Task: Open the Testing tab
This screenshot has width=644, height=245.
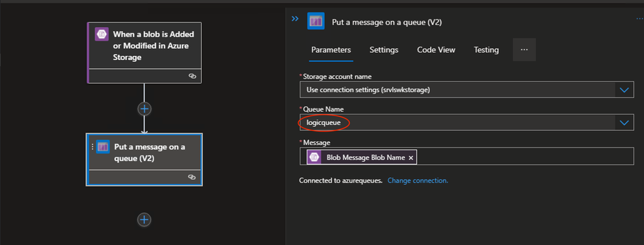Action: [x=486, y=50]
